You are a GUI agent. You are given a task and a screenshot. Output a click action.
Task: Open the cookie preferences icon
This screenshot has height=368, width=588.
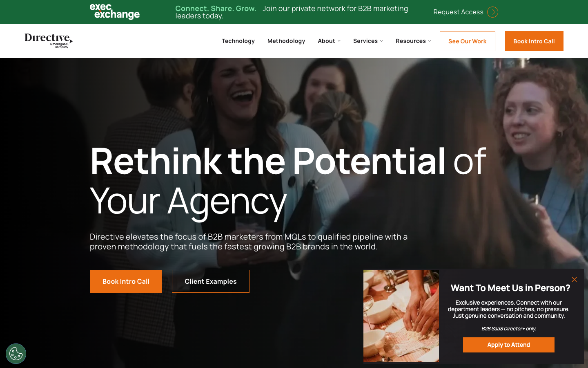point(16,354)
